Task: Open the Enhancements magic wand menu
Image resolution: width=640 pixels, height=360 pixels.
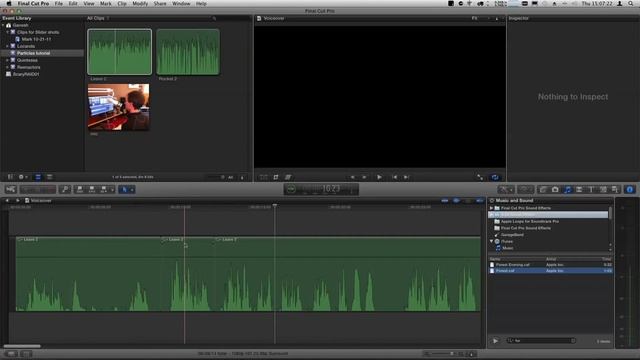Action: click(506, 189)
